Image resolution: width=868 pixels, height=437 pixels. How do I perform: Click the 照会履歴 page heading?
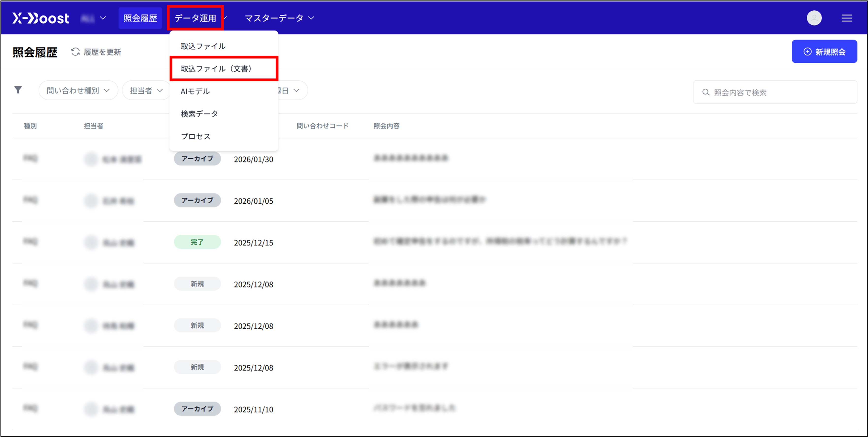click(x=35, y=52)
